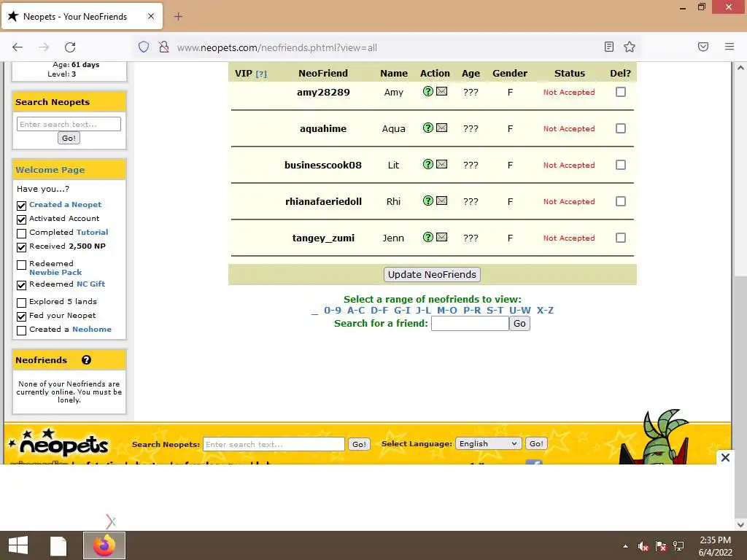Click envelope icon in rhianafaeriedoll row
This screenshot has height=560, width=747.
tap(441, 201)
